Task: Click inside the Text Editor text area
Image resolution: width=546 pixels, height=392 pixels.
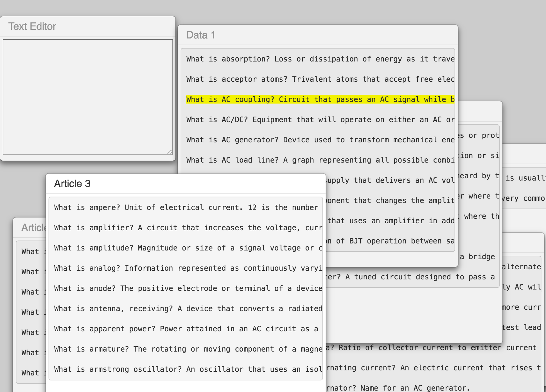Action: [x=87, y=97]
